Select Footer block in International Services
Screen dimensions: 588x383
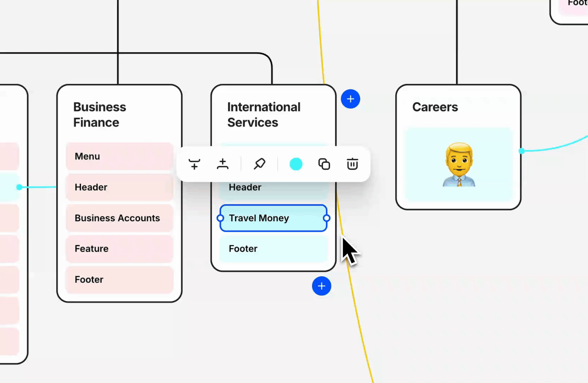coord(273,249)
